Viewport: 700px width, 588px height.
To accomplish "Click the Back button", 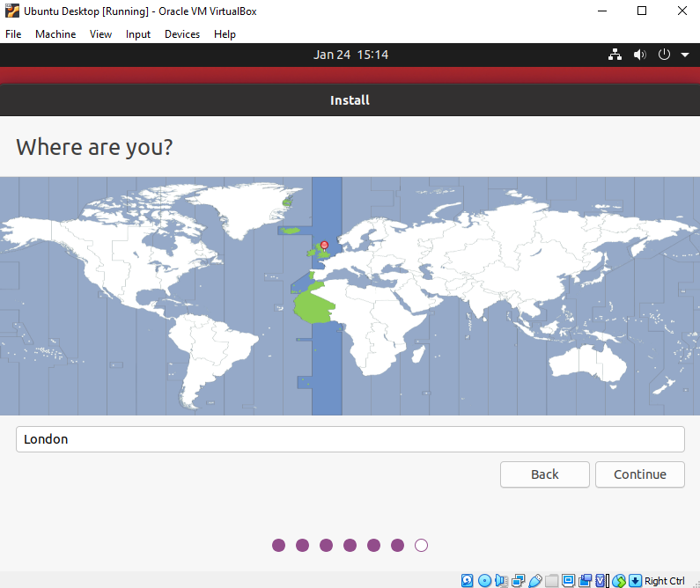I will pos(545,474).
